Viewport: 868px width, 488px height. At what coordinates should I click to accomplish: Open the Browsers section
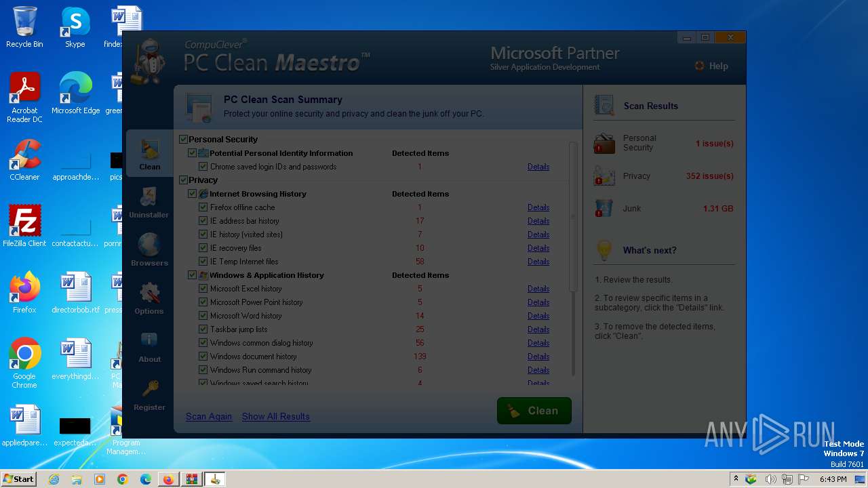149,250
